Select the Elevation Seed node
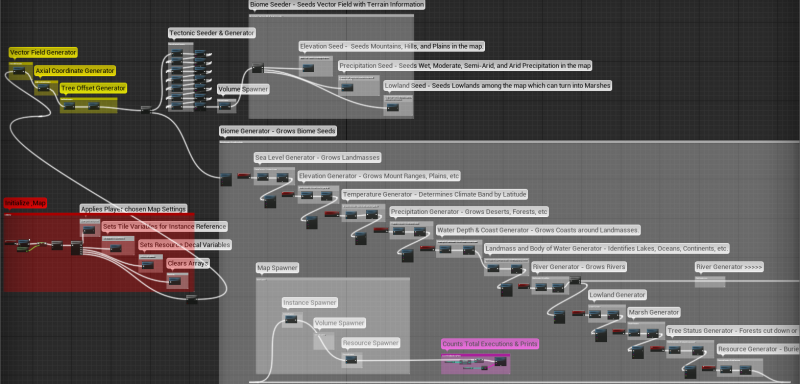800x384 pixels. [x=308, y=67]
